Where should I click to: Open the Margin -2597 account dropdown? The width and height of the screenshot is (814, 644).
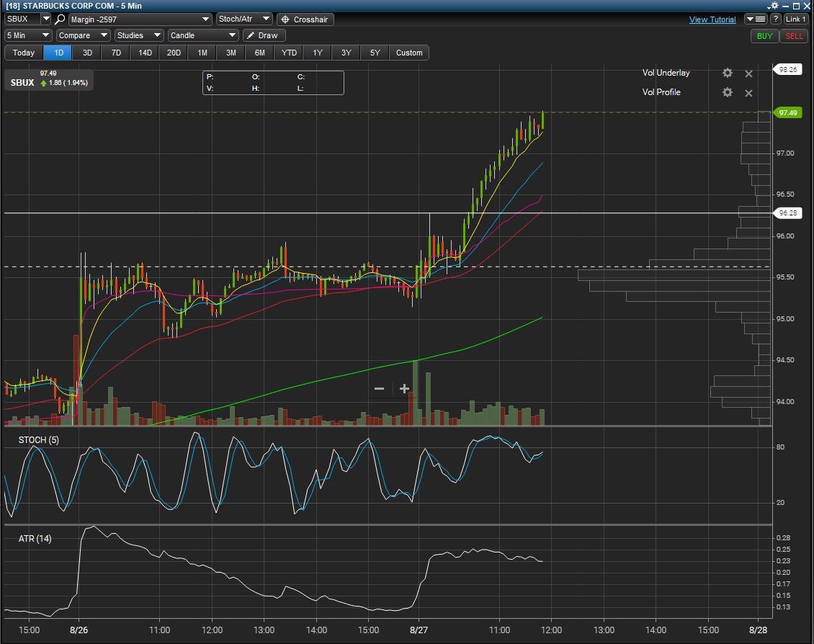(140, 19)
